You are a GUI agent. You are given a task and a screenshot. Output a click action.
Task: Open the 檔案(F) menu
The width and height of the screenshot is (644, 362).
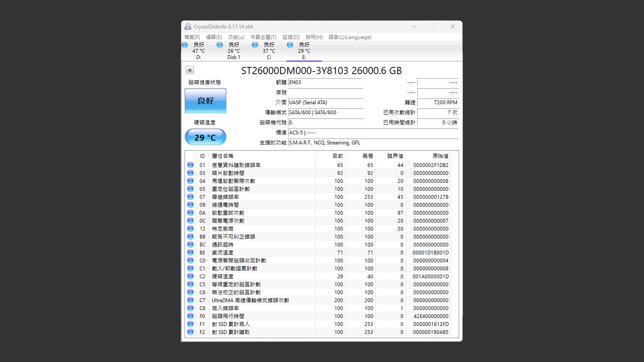[192, 37]
